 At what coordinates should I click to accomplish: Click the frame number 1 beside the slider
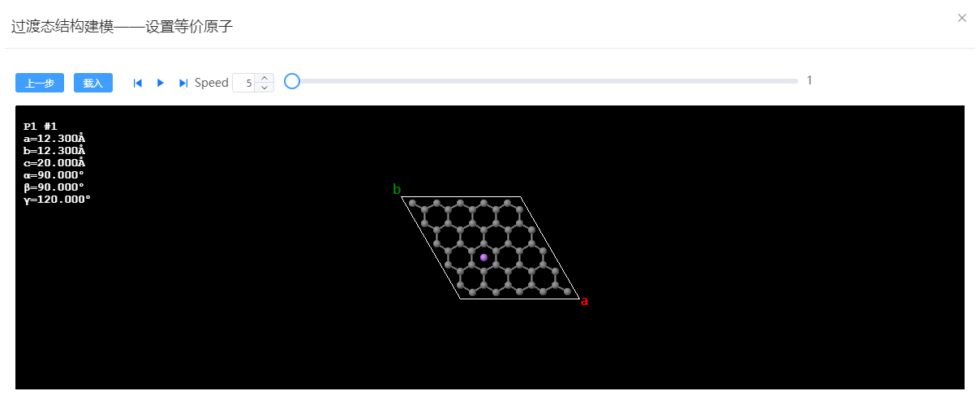(x=810, y=80)
